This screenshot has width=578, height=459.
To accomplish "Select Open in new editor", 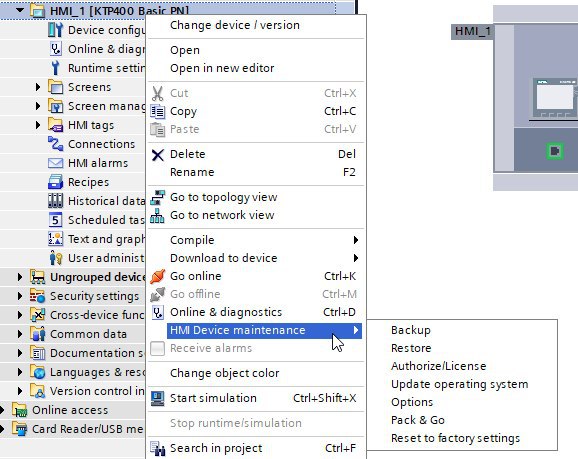I will [x=222, y=68].
